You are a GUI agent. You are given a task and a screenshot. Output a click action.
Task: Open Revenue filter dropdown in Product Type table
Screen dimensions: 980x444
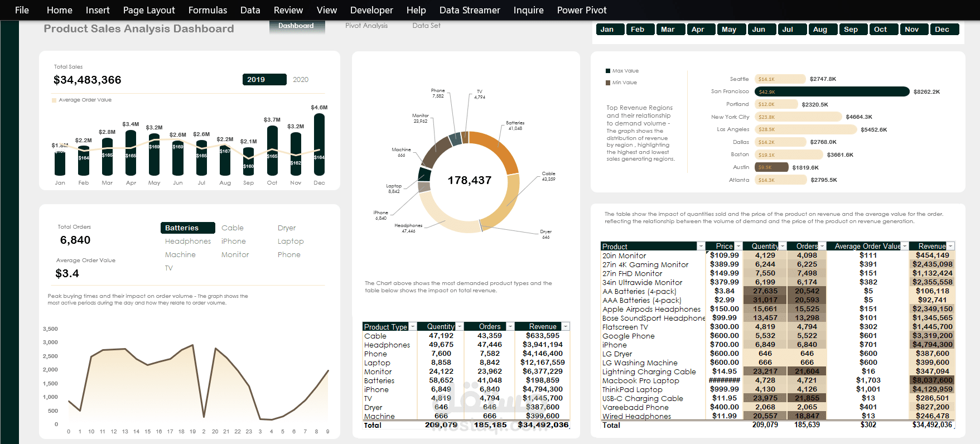566,327
